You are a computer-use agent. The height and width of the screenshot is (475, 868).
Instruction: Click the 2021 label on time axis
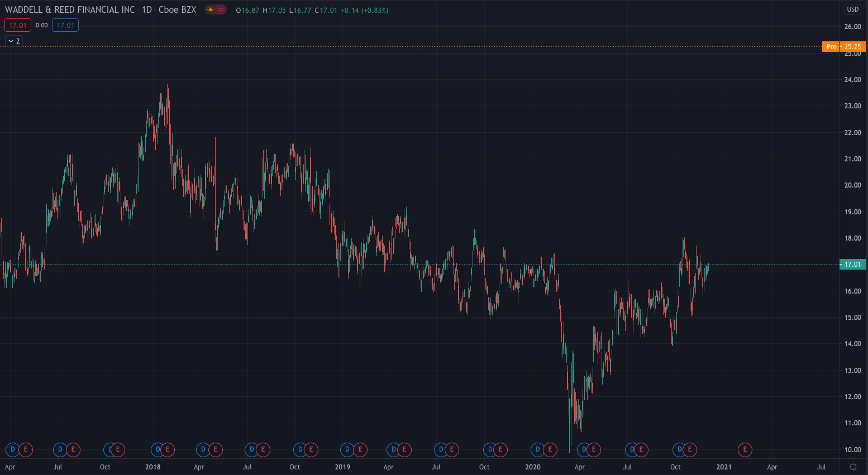724,467
